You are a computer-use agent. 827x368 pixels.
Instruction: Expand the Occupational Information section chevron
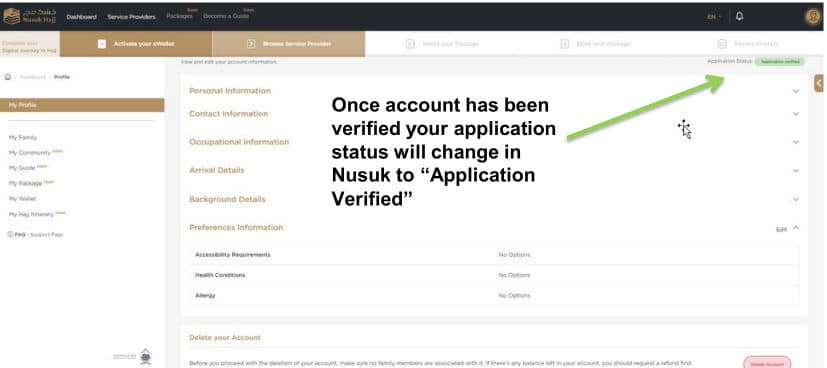click(x=796, y=142)
